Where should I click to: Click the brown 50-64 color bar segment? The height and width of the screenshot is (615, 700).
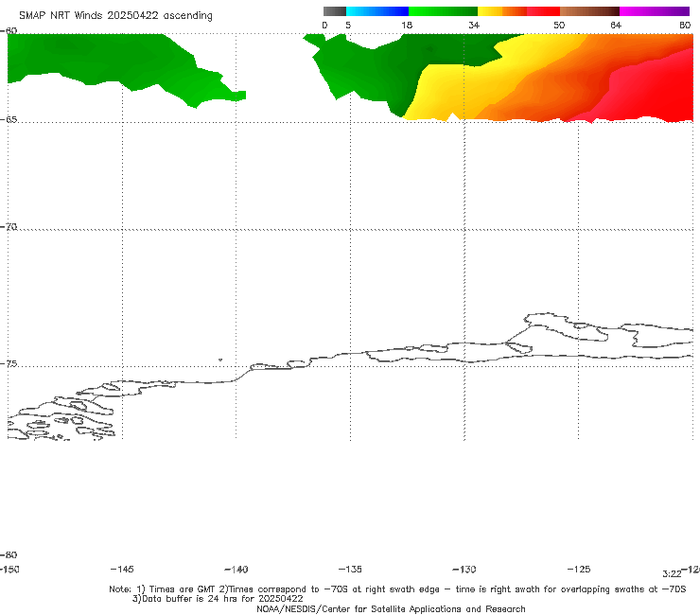point(589,11)
